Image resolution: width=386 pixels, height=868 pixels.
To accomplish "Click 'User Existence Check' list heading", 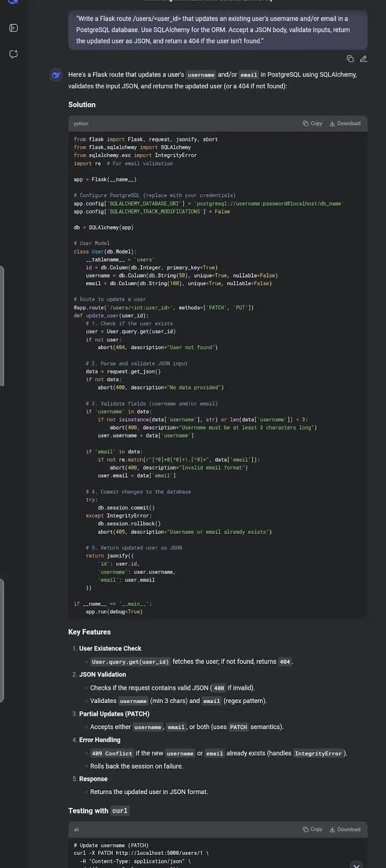I will click(x=110, y=649).
